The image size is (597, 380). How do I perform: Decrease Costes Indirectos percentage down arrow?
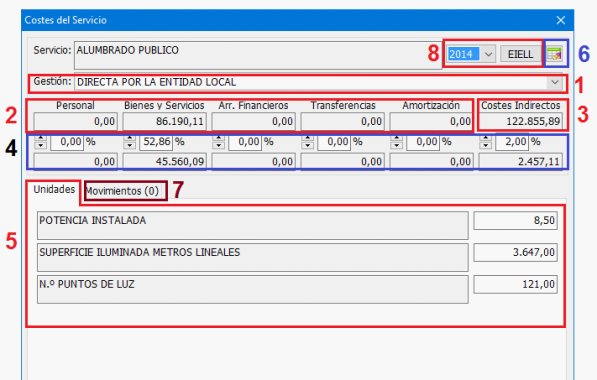tap(485, 145)
